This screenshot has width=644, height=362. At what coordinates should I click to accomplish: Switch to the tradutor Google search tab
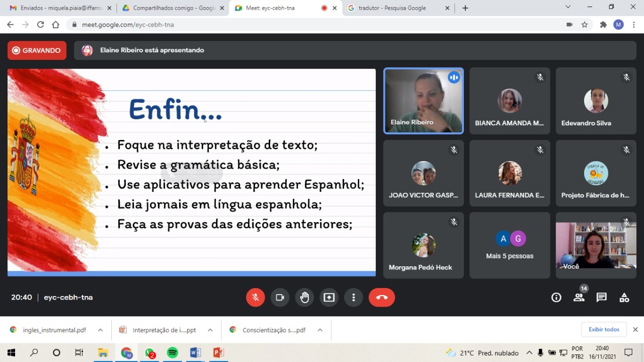point(391,8)
